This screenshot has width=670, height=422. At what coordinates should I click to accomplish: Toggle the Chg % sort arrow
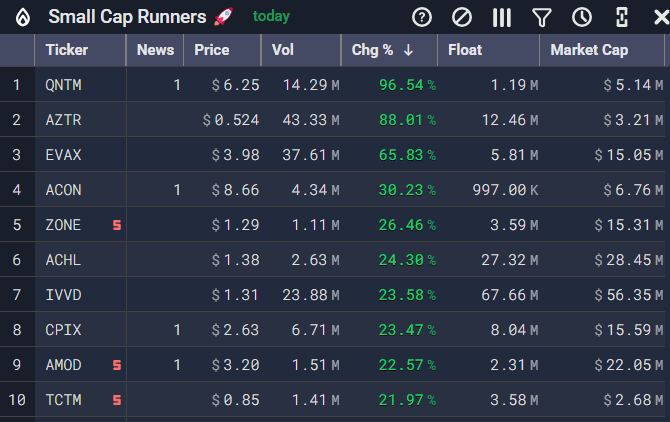click(x=408, y=50)
